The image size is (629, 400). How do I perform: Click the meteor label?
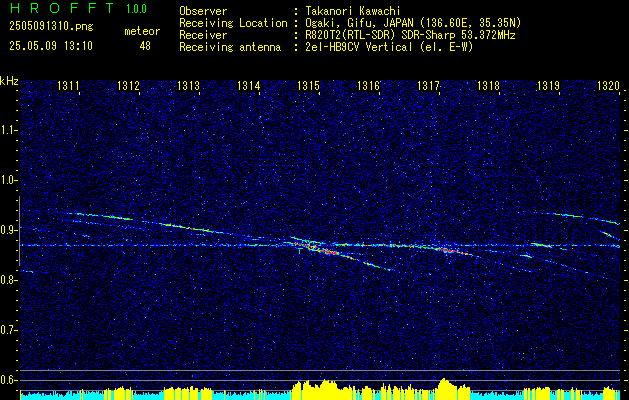click(142, 31)
